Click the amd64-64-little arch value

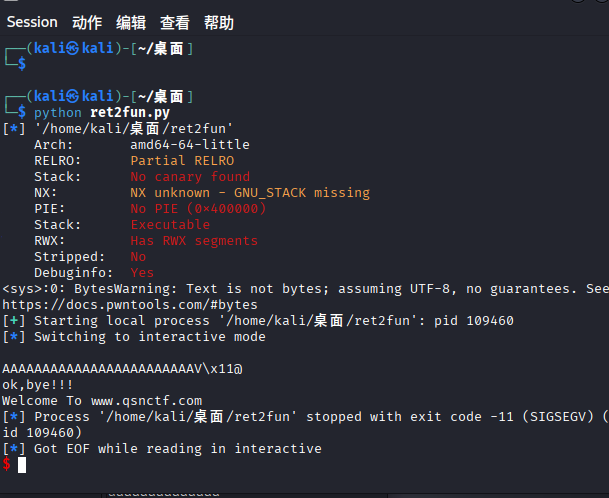[x=190, y=144]
